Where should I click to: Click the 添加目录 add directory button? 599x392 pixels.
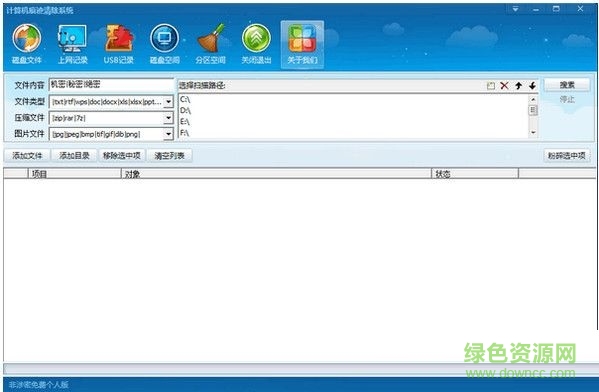pyautogui.click(x=74, y=156)
